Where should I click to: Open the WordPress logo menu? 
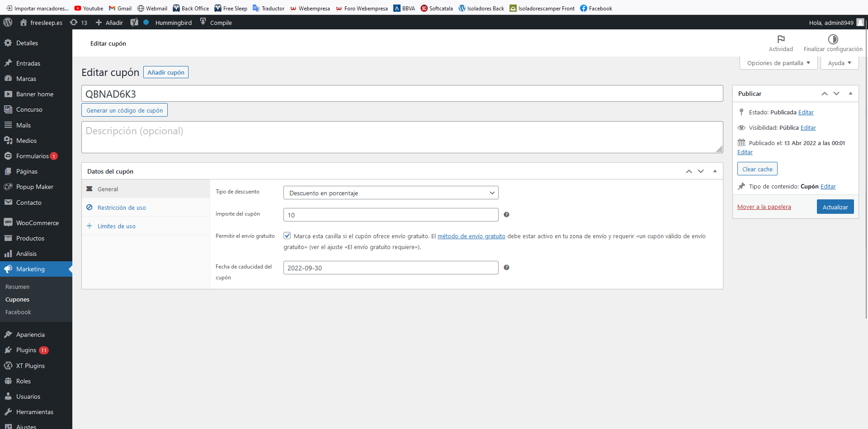tap(8, 22)
